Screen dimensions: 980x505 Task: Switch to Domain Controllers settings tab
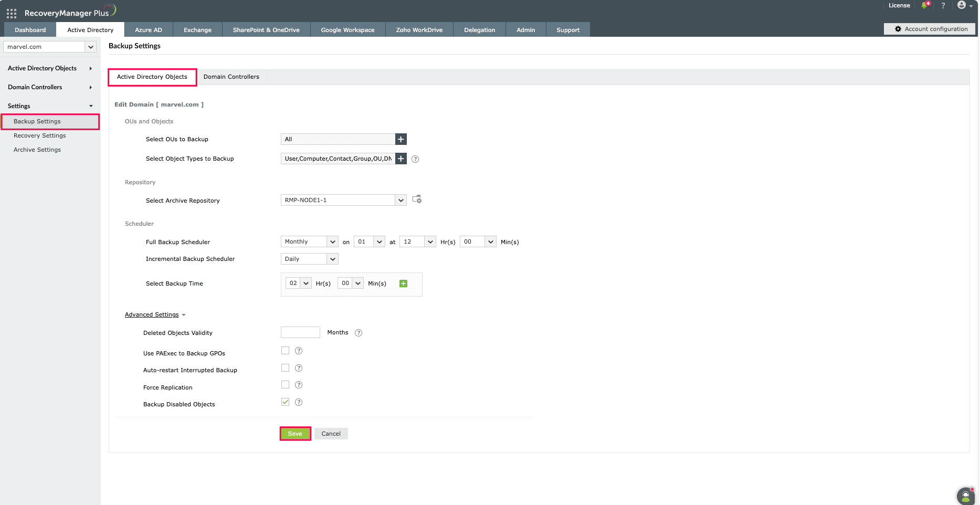click(x=231, y=77)
